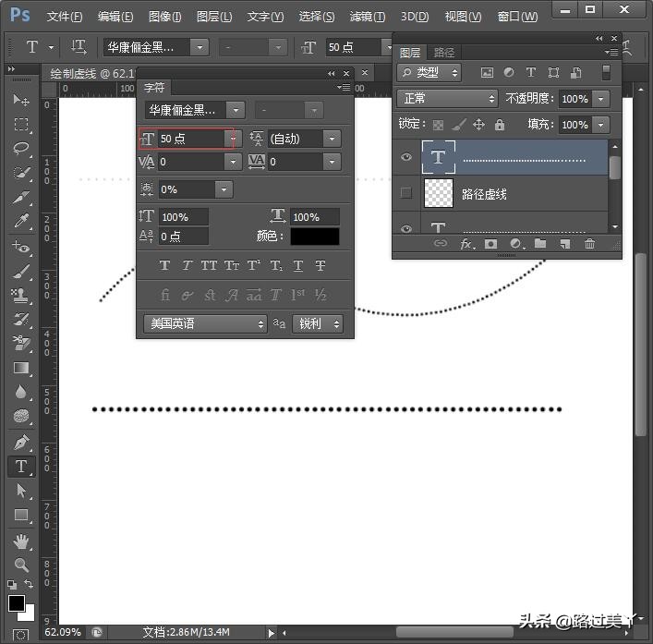Toggle underline style in Character panel
This screenshot has width=653, height=644.
point(298,266)
